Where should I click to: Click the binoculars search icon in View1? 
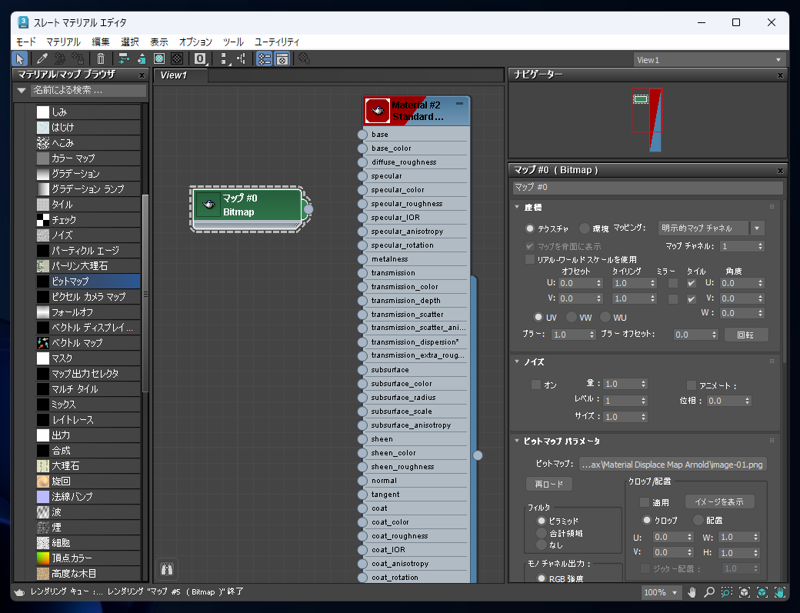[x=167, y=569]
